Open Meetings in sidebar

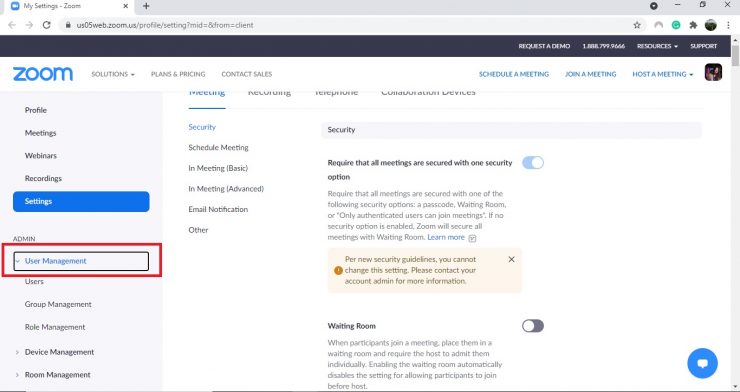pyautogui.click(x=41, y=133)
